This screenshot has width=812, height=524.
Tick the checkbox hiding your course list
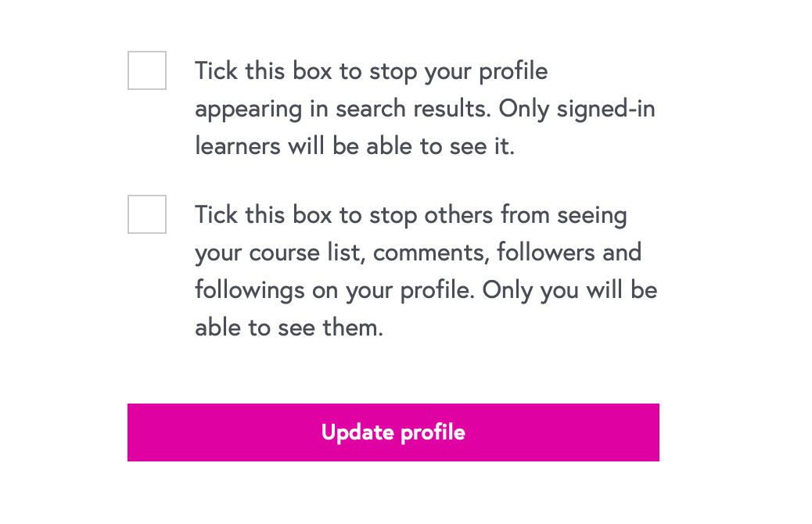[147, 214]
